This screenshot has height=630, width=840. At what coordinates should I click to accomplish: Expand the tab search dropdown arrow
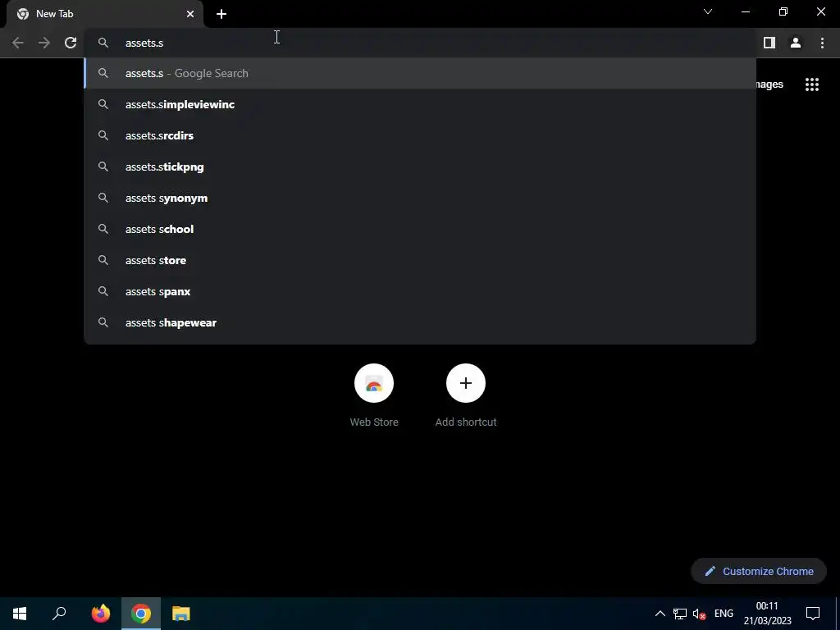(708, 11)
